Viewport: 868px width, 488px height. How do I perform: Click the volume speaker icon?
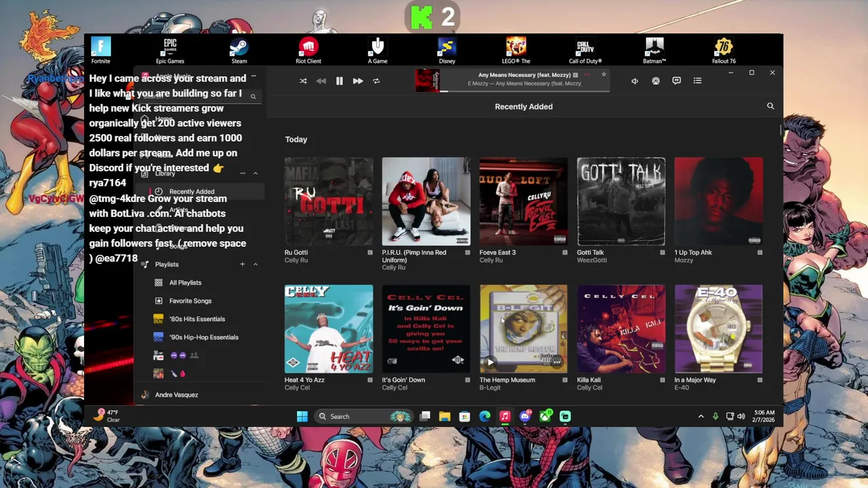coord(635,81)
